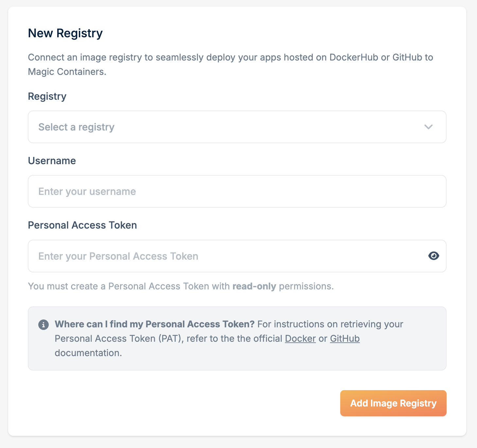The width and height of the screenshot is (477, 448).
Task: Open the GitHub documentation link
Action: coord(344,338)
